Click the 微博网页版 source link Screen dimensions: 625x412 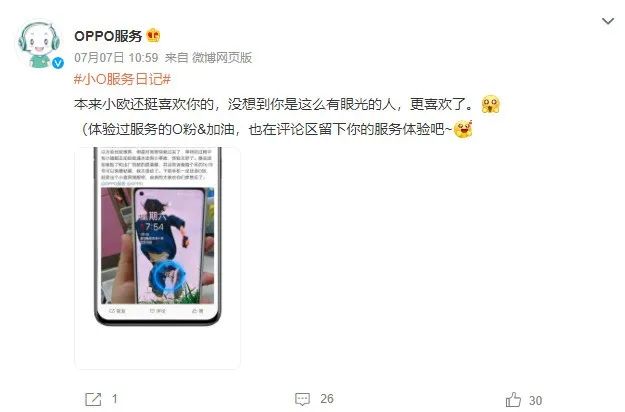(x=222, y=58)
